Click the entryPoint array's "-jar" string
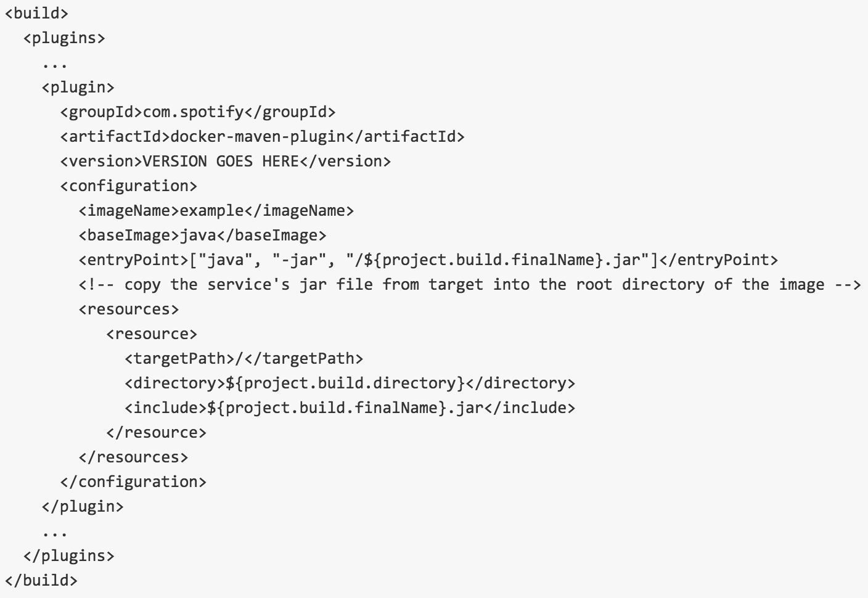 (x=299, y=260)
